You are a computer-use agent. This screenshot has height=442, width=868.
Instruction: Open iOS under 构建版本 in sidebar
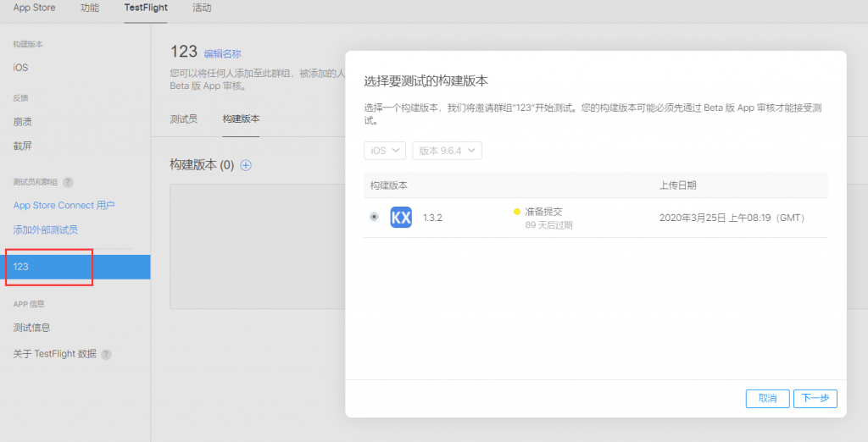[20, 68]
